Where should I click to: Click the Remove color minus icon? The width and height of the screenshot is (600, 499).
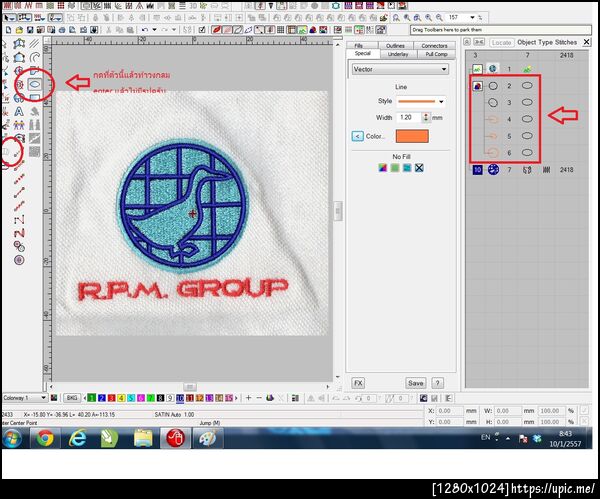[x=259, y=398]
